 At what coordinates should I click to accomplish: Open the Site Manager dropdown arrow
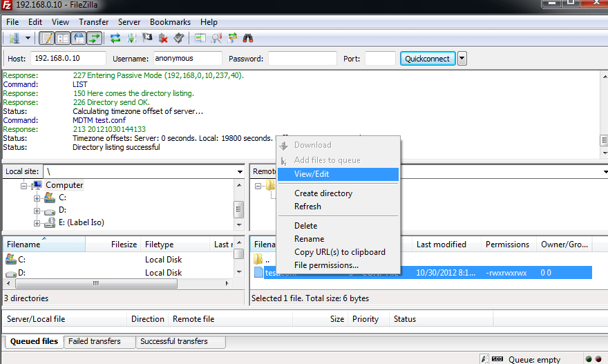pos(28,38)
